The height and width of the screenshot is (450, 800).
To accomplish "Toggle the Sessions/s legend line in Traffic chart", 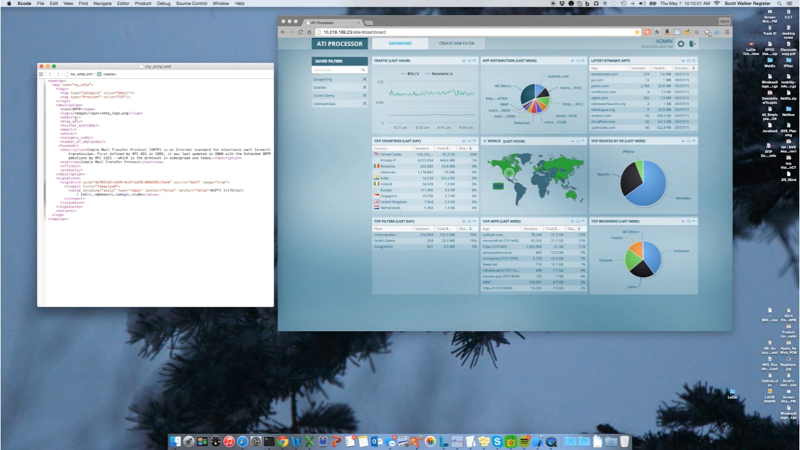I will [439, 73].
